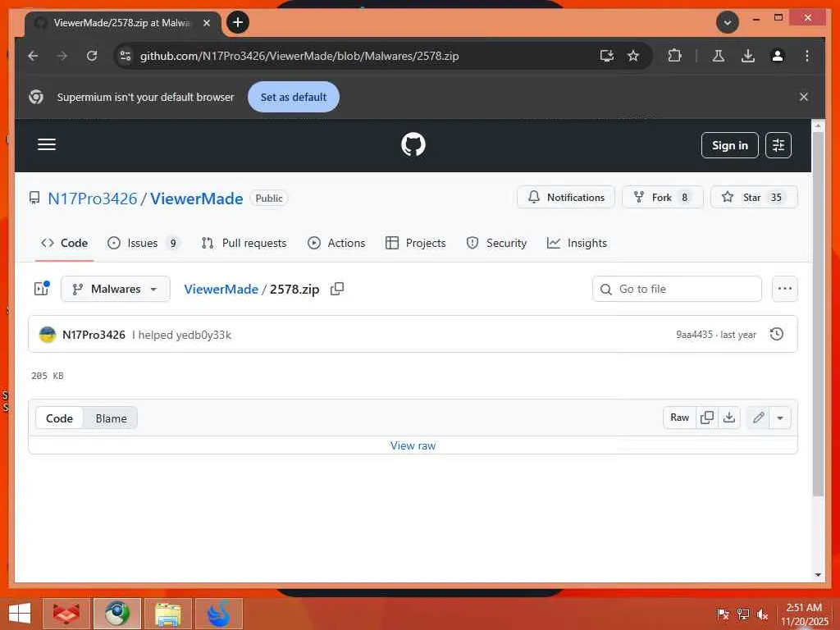Screen dimensions: 840x630
Task: Copy the file path icon
Action: pos(337,289)
